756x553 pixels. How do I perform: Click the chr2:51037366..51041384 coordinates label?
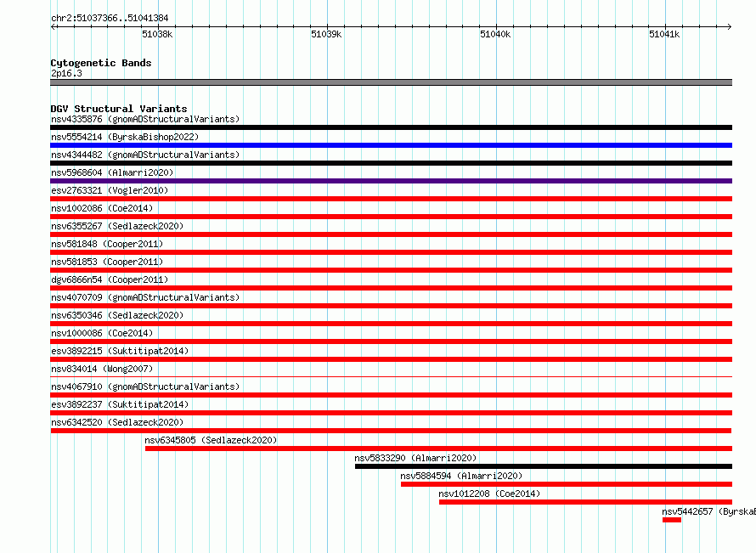tap(110, 19)
